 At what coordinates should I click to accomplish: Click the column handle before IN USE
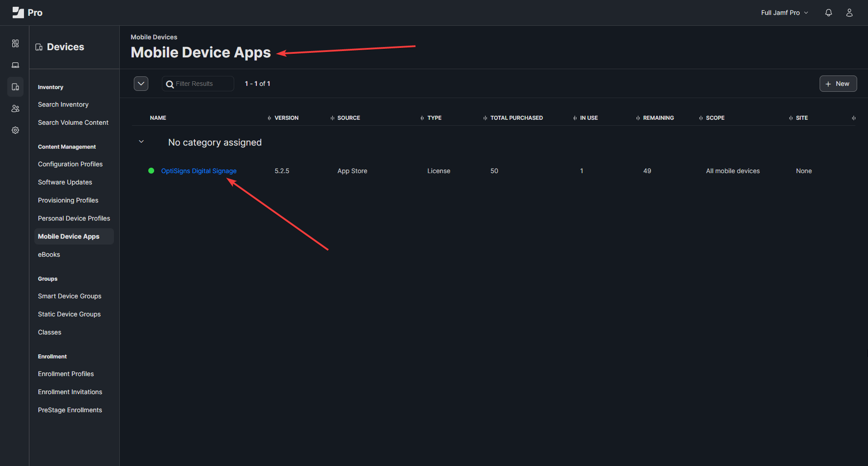(x=575, y=118)
